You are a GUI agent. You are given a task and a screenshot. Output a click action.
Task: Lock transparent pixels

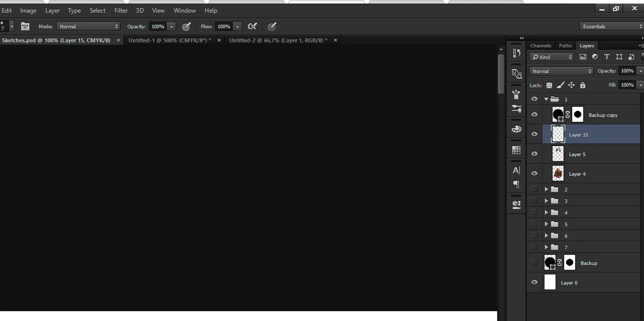pos(549,85)
